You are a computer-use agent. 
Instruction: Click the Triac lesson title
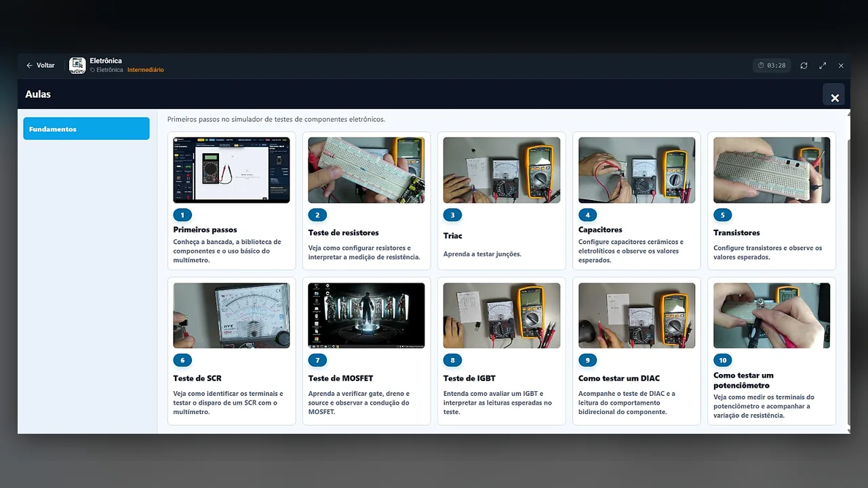click(453, 236)
